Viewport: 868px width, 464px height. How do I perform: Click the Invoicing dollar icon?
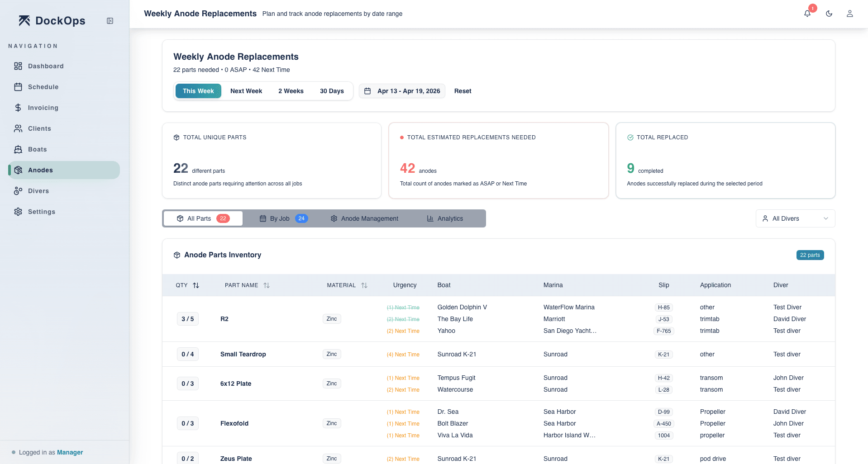pyautogui.click(x=18, y=108)
